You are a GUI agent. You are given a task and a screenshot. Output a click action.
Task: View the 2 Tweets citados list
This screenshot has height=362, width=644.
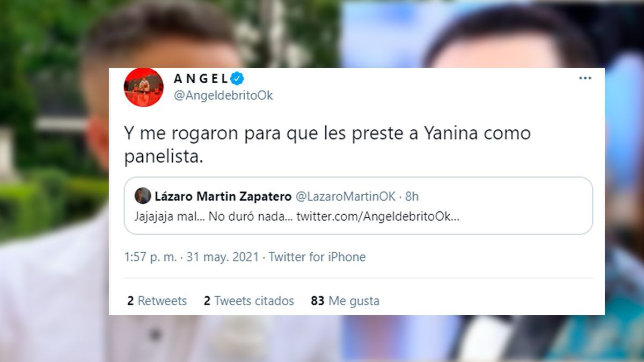(x=249, y=301)
